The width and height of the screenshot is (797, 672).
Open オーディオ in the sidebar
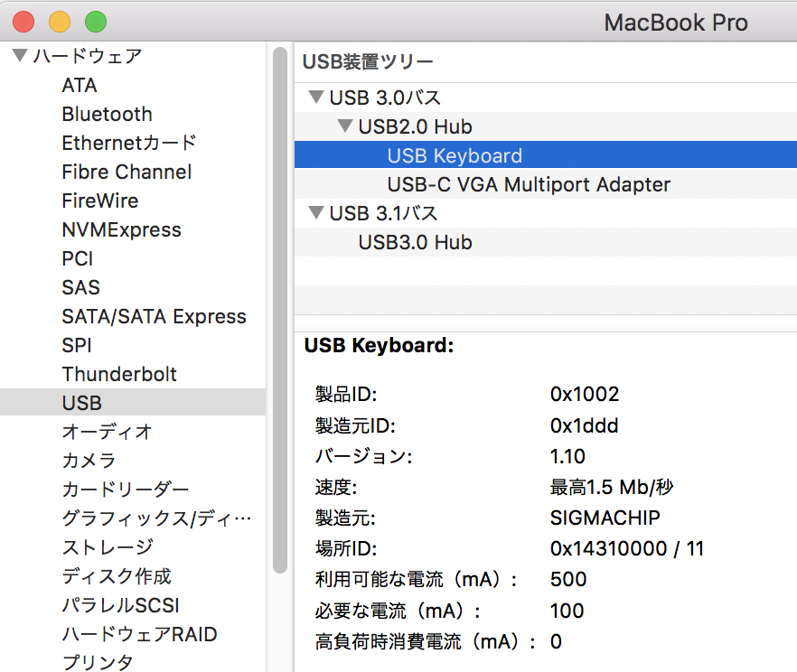click(107, 432)
